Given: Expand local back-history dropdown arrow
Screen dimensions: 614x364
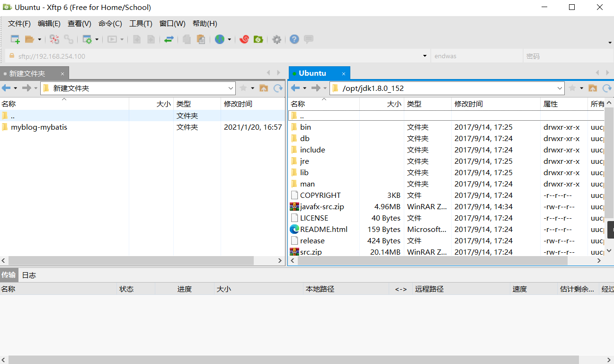Looking at the screenshot, I should 15,89.
